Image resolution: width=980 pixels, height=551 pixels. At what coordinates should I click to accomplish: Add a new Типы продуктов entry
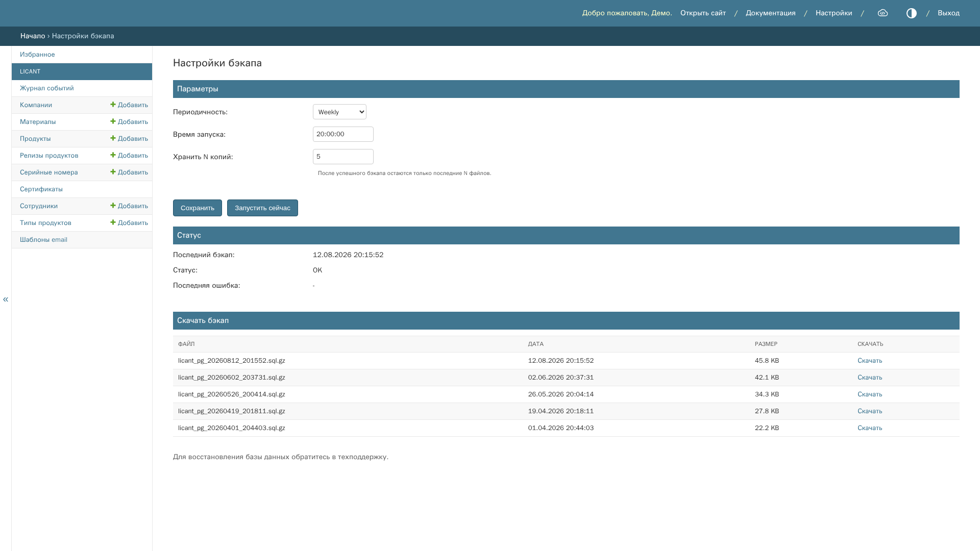tap(129, 223)
